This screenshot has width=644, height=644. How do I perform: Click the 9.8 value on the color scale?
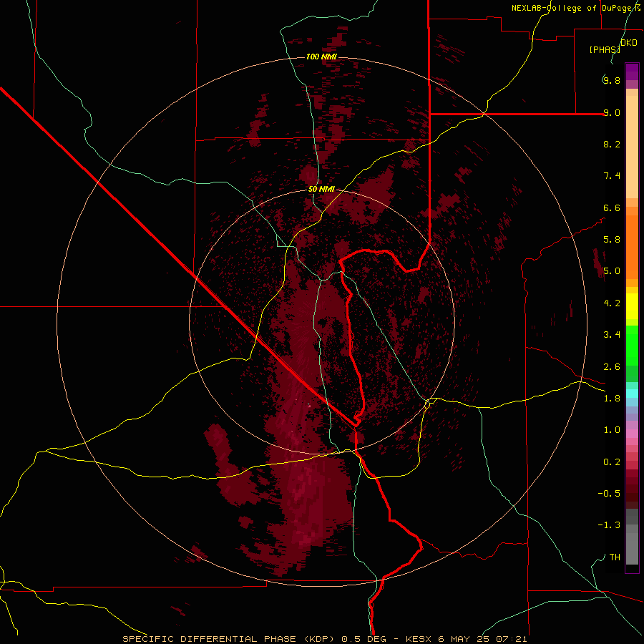(612, 80)
